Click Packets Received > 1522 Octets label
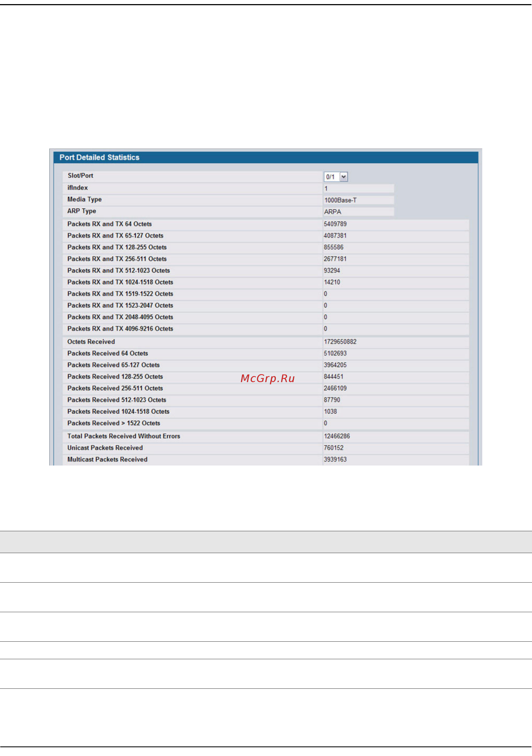532x756 pixels. 114,423
